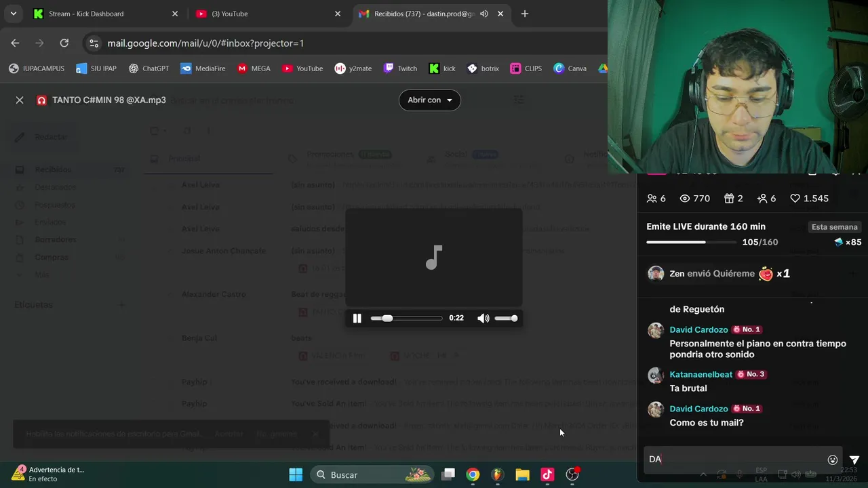The width and height of the screenshot is (868, 488).
Task: View site information icon in address bar
Action: pos(94,43)
